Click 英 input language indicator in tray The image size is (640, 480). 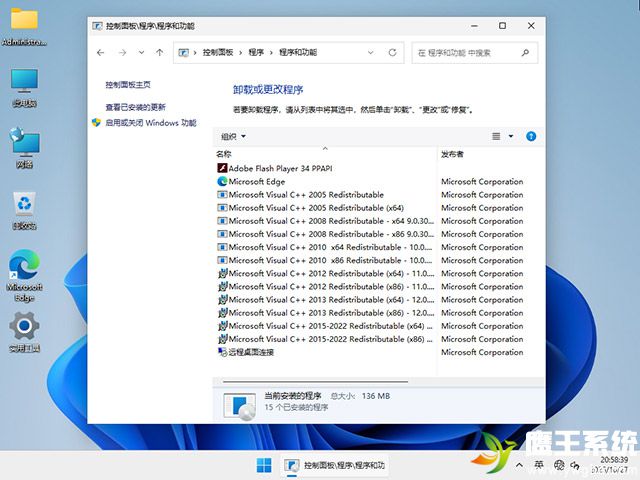pos(539,465)
